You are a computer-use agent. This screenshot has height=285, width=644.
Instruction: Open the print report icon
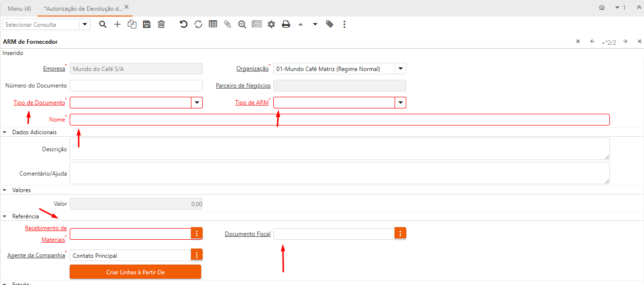[x=286, y=24]
